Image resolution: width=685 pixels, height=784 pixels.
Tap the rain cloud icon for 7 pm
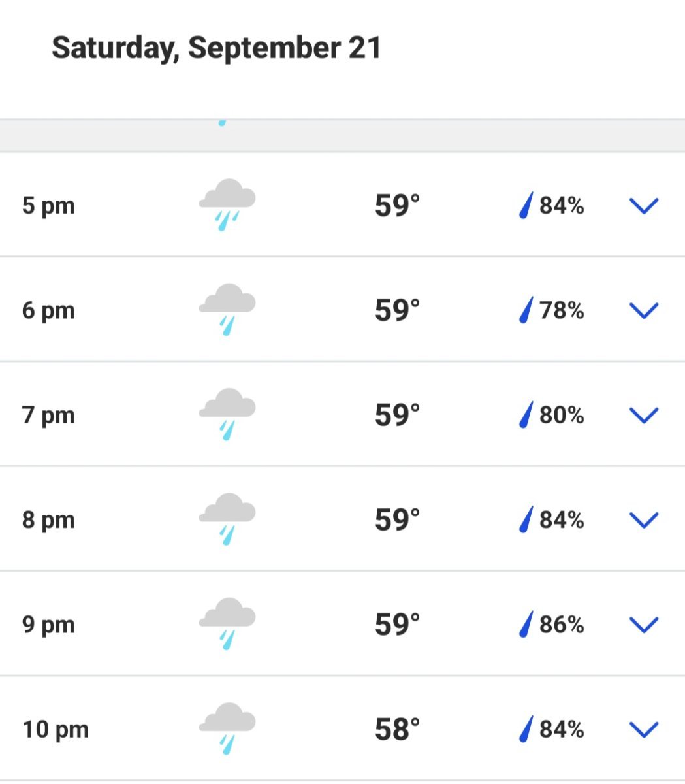(x=227, y=414)
